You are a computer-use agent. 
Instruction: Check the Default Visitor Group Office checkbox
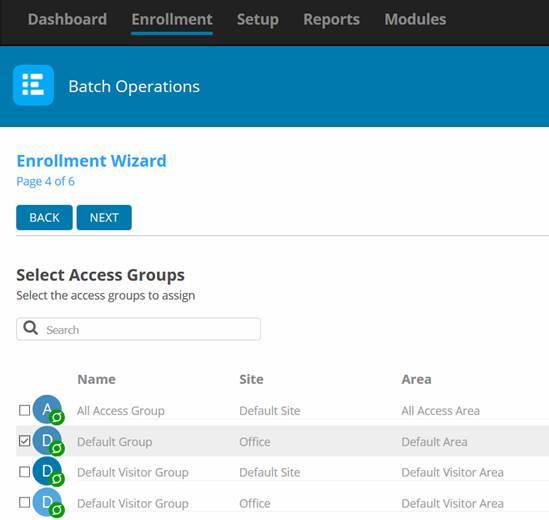tap(25, 502)
